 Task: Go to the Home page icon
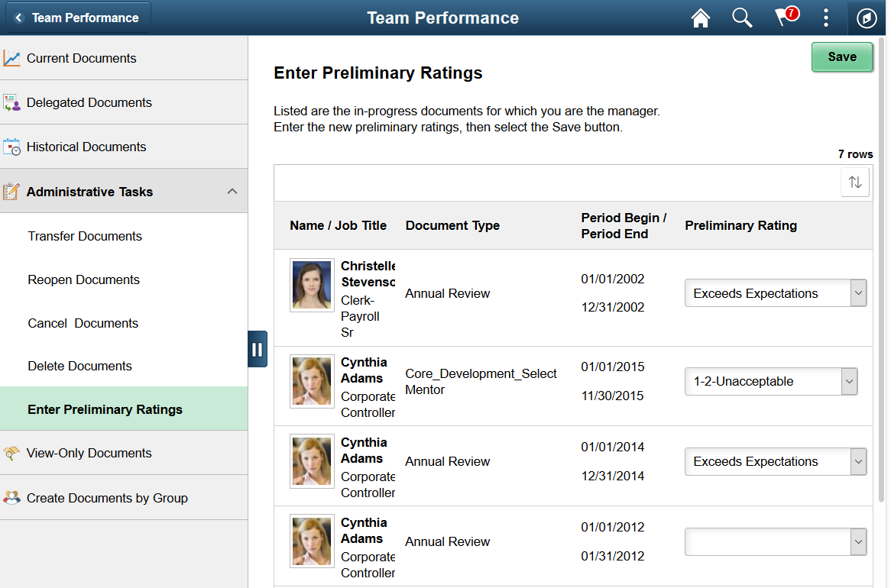(700, 18)
